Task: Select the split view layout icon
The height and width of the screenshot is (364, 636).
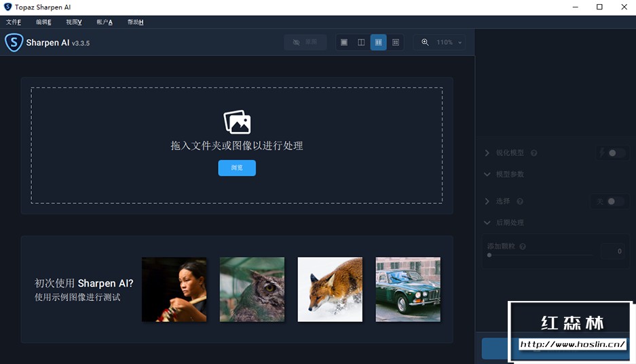Action: tap(361, 42)
